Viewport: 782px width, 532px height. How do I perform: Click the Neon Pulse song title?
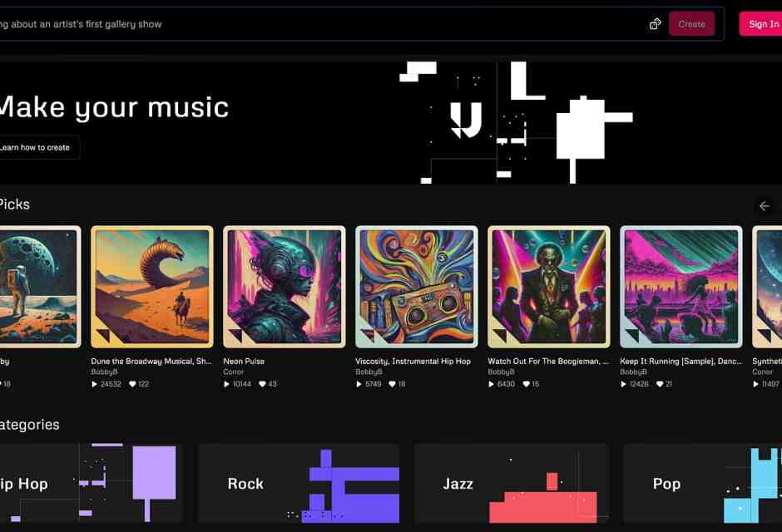click(x=244, y=361)
